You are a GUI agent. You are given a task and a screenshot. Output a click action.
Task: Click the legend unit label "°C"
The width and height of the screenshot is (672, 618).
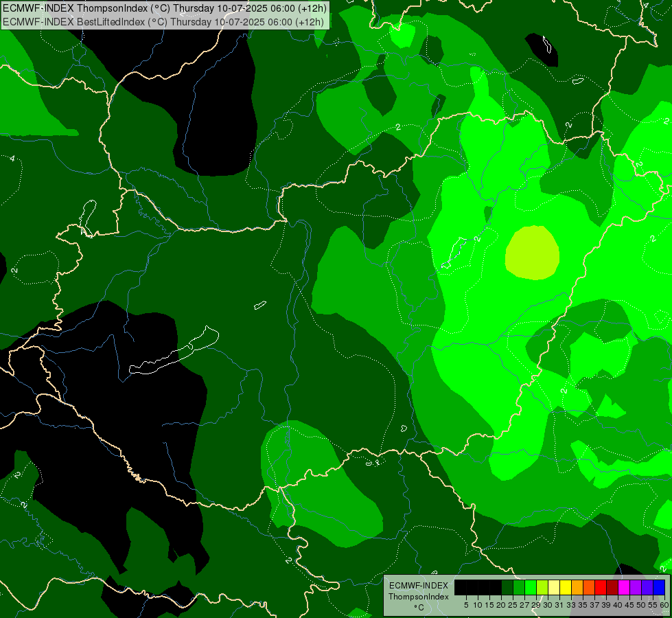(x=419, y=608)
